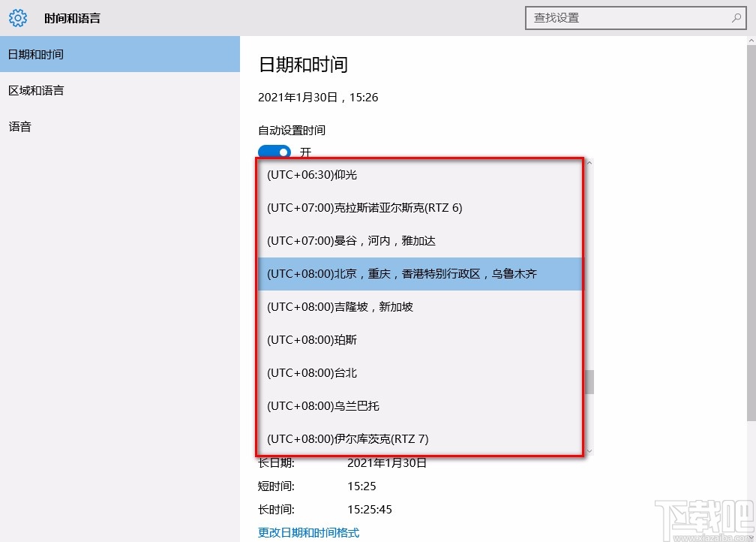756x542 pixels.
Task: Select the (UTC+08:00)珀斯 time zone
Action: (x=312, y=339)
